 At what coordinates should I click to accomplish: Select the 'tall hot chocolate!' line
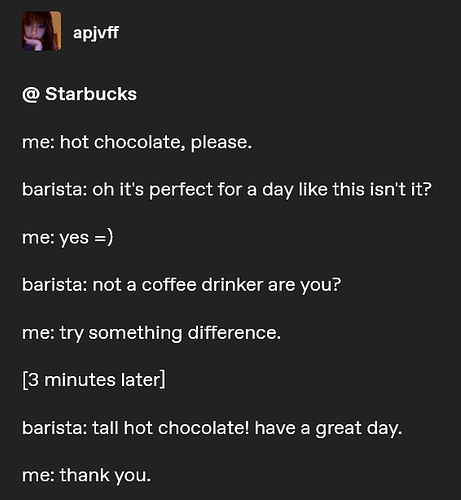212,428
